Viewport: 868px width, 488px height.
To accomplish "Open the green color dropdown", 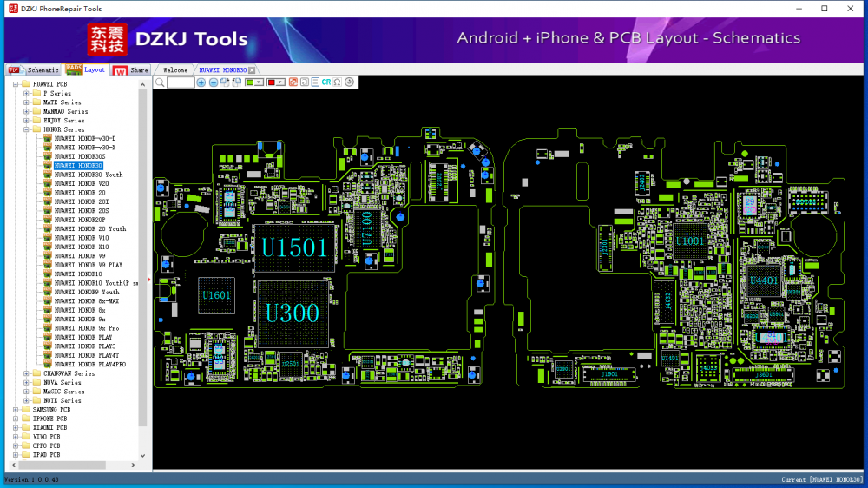I will coord(260,82).
